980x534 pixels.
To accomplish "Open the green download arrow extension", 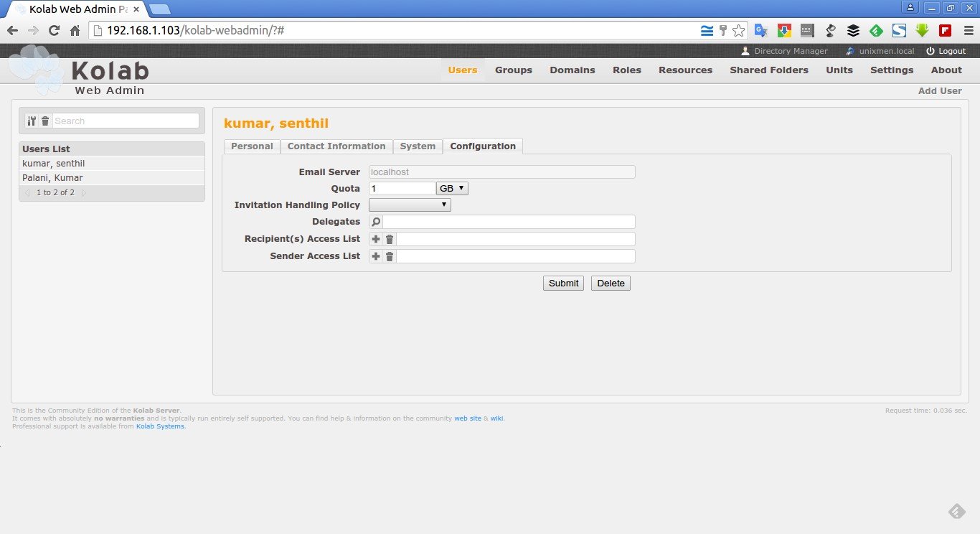I will [922, 31].
